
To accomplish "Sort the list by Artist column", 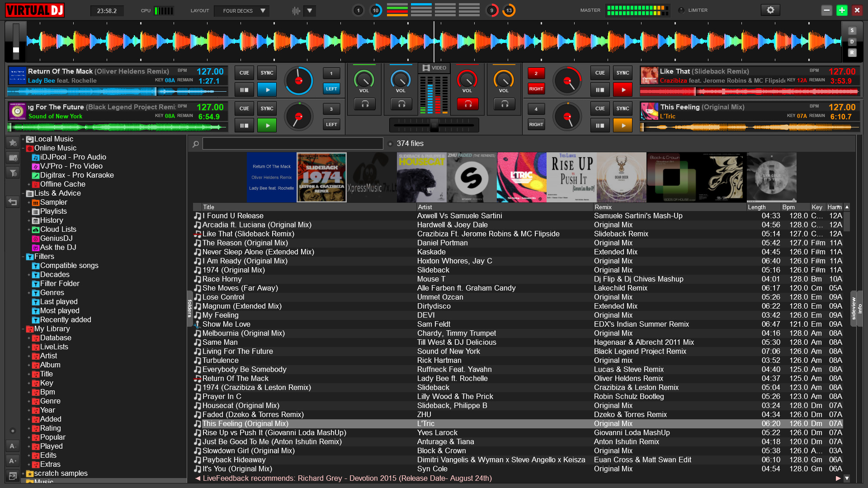I will point(505,207).
